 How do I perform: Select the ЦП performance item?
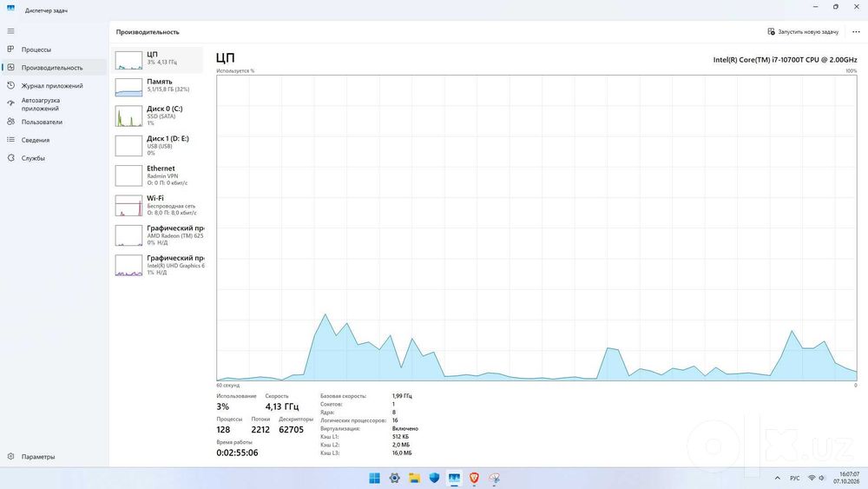(159, 60)
